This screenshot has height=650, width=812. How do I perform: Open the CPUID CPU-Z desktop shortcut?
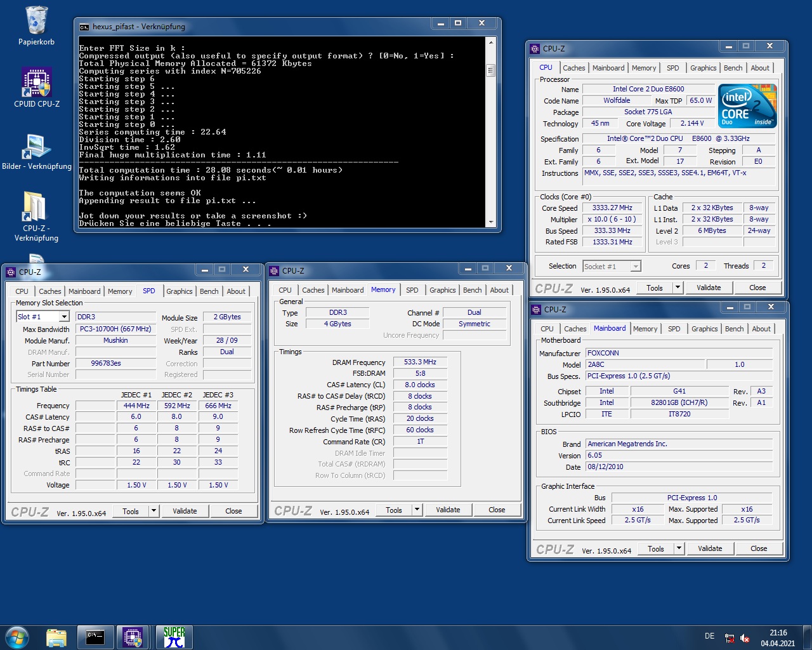pos(36,87)
